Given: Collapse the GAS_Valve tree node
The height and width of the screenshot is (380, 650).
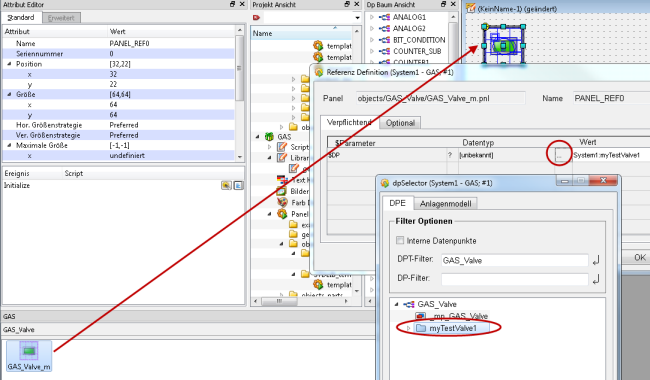Looking at the screenshot, I should point(396,304).
